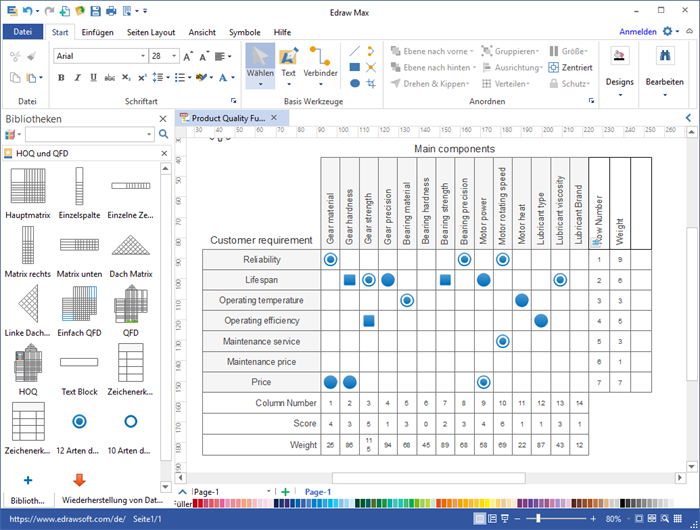Switch to the Einfügen ribbon tab

(x=97, y=32)
